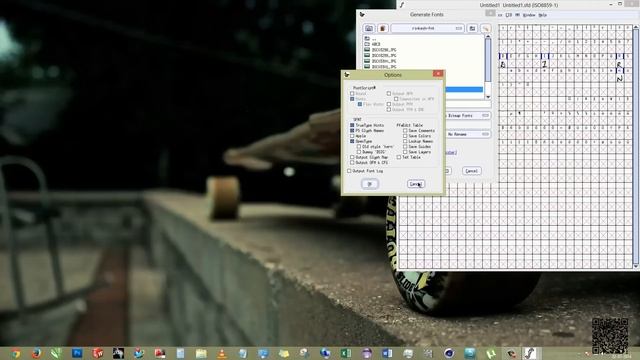Open the Bitmap Fonts dropdown
The height and width of the screenshot is (360, 640).
pos(468,116)
